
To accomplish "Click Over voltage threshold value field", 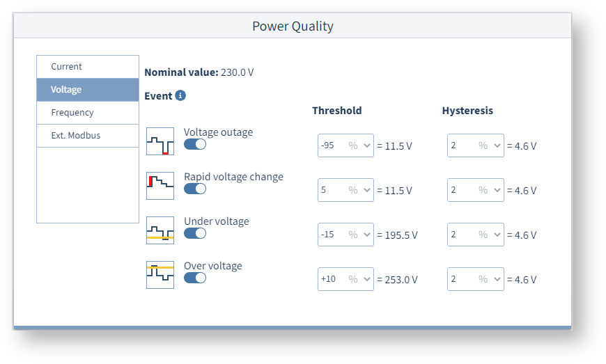I will click(332, 279).
